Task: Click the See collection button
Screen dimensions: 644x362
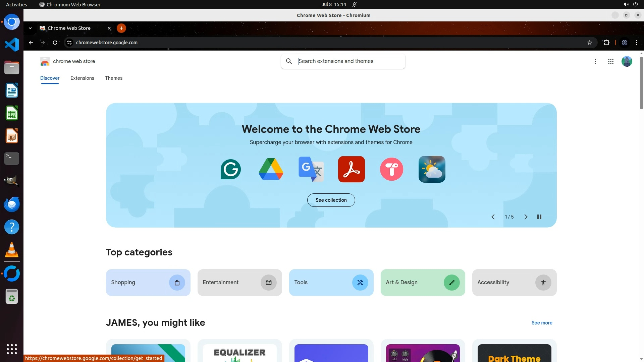Action: [331, 200]
